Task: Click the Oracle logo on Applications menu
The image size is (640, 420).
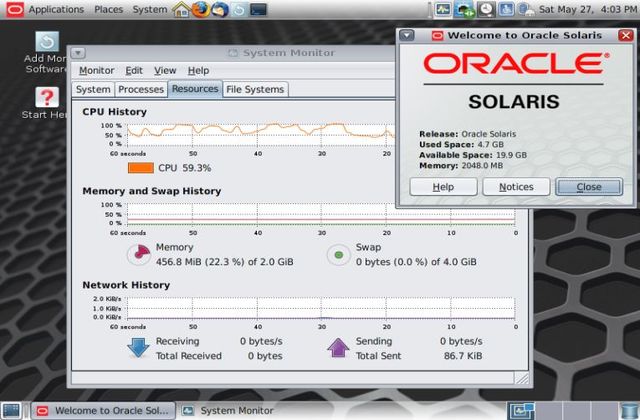Action: 15,9
